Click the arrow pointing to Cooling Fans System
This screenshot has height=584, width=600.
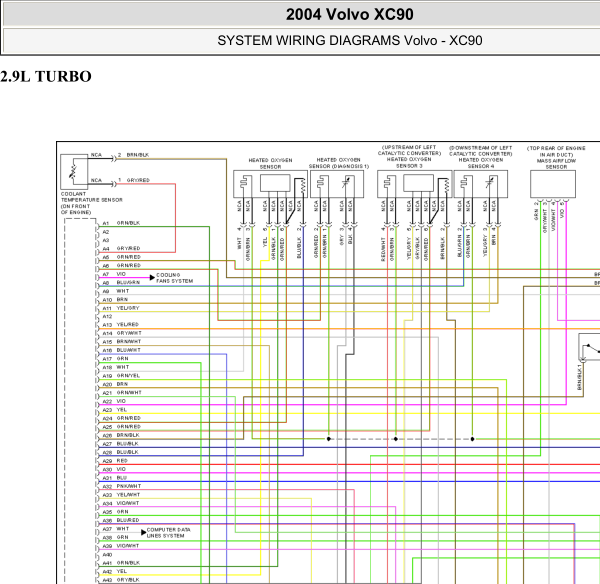coord(152,277)
